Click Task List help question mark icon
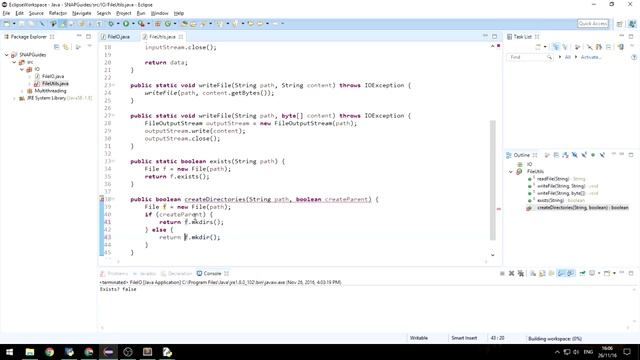Viewport: 640px width, 360px height. coord(634,57)
